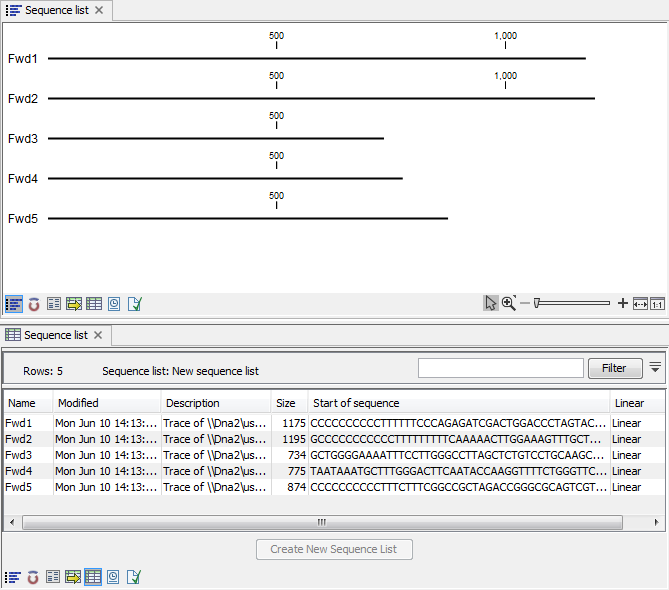669x590 pixels.
Task: Switch to table view icon in upper panel toolbar
Action: (94, 304)
